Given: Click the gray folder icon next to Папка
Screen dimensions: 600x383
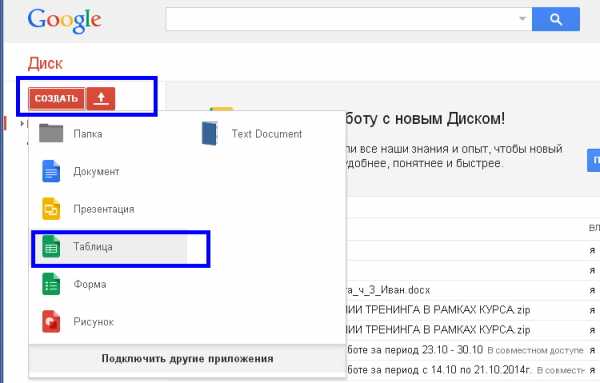Looking at the screenshot, I should coord(51,133).
